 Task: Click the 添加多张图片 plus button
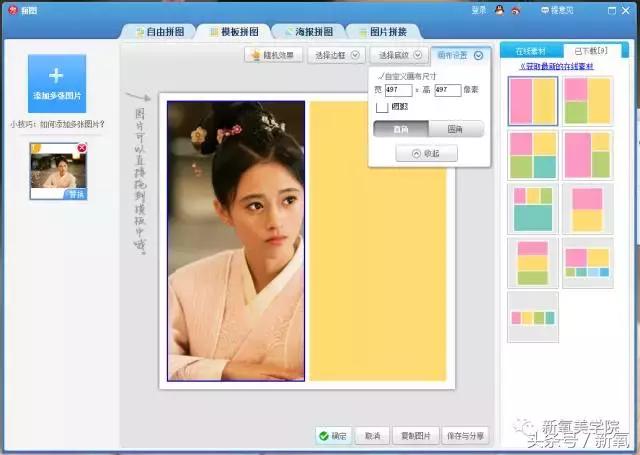click(57, 84)
